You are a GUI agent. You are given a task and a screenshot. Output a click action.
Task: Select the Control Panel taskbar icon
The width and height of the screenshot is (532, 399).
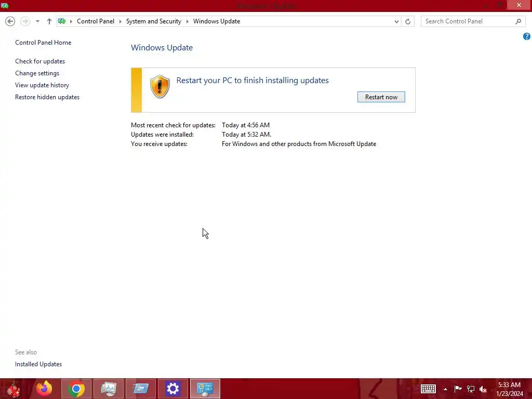[x=205, y=389]
